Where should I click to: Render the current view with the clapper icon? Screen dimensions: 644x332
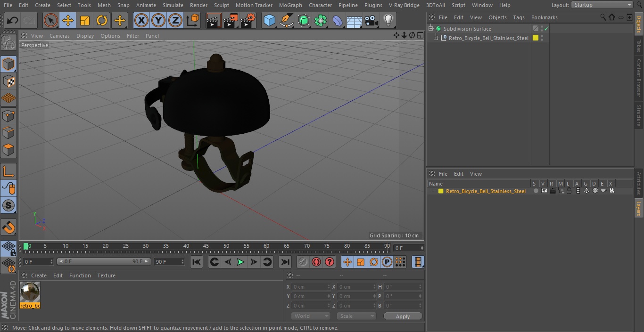tap(214, 20)
